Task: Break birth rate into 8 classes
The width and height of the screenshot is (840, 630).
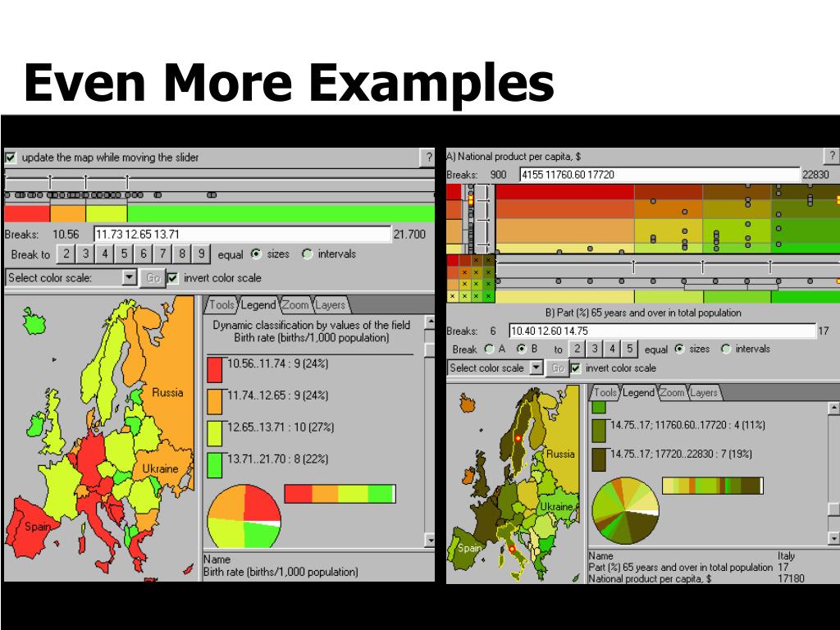Action: 181,253
